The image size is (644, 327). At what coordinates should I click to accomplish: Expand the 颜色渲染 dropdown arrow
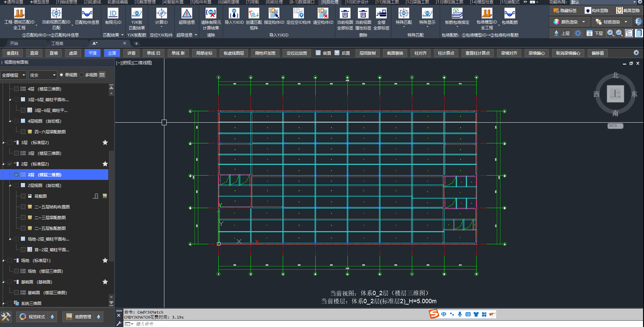point(584,22)
